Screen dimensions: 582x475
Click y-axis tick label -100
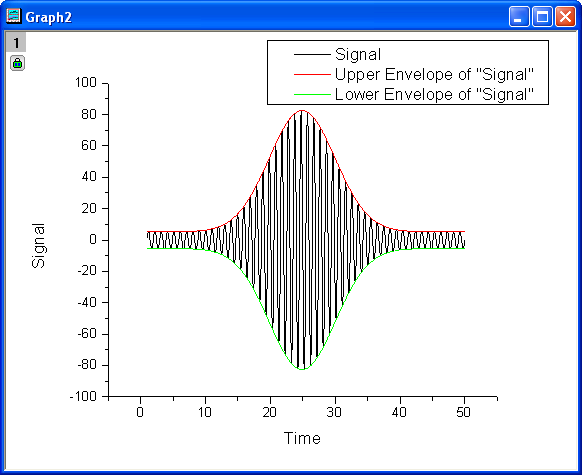[x=84, y=397]
